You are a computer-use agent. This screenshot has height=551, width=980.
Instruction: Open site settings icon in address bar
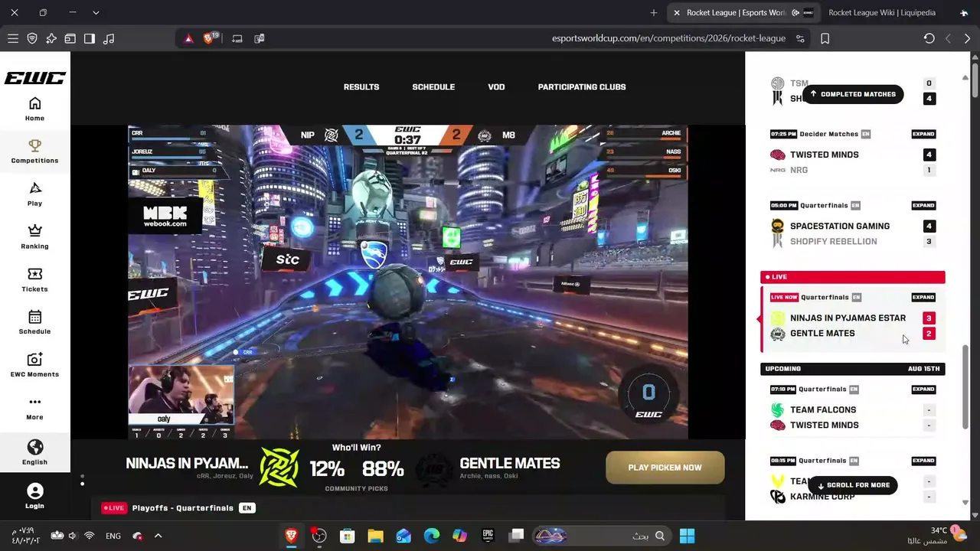800,38
